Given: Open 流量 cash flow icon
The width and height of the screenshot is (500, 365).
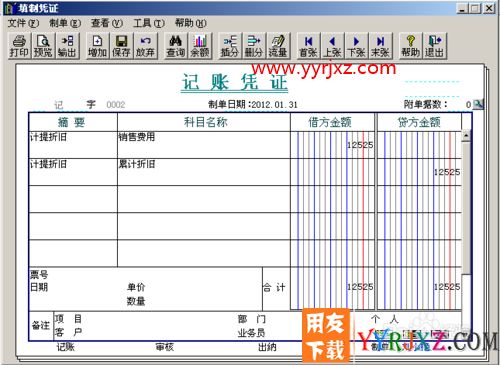Looking at the screenshot, I should point(278,46).
